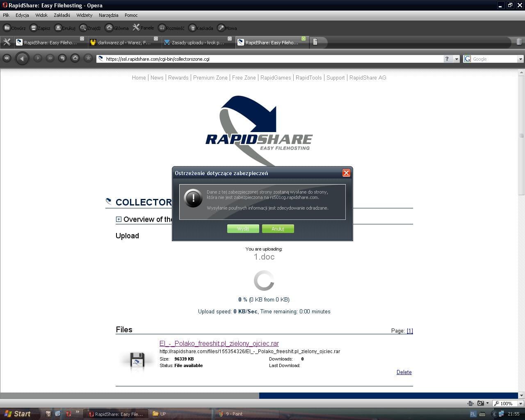Open the Widżety menu
525x420 pixels.
point(84,15)
